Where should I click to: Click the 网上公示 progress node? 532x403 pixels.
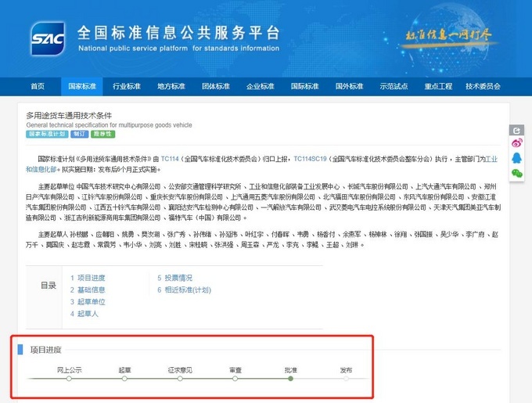click(x=69, y=378)
